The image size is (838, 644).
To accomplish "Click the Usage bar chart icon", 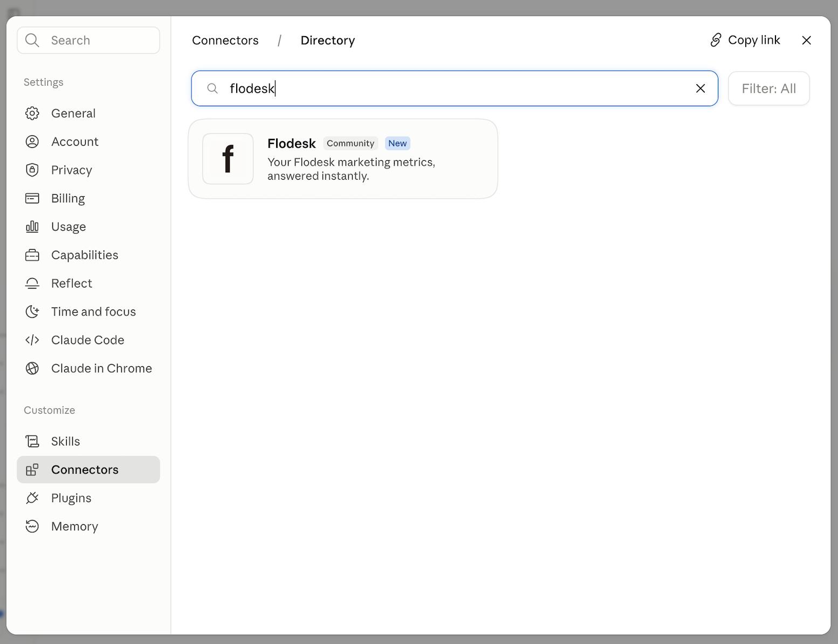I will click(32, 227).
